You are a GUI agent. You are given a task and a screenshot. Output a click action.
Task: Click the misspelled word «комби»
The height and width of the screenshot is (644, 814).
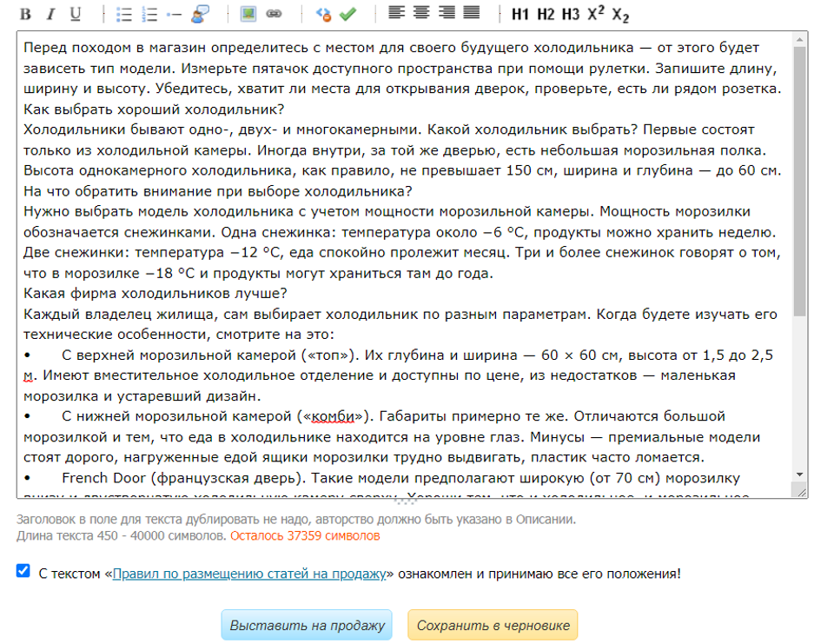(x=333, y=417)
